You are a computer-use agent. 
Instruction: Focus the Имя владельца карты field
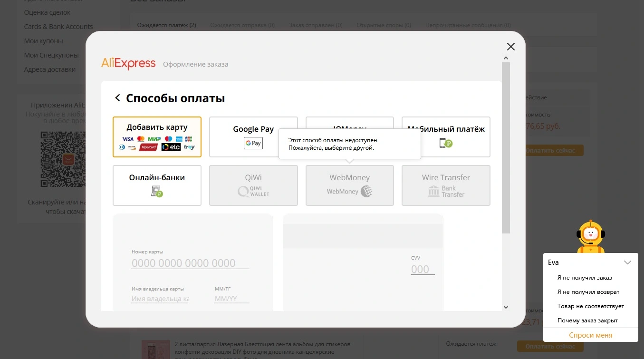point(160,299)
